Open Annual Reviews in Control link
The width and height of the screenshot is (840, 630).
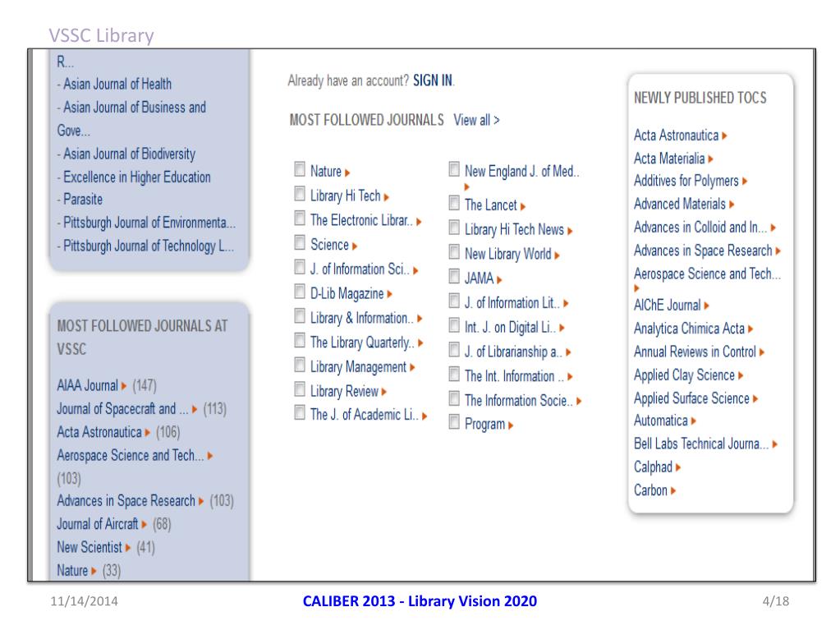[x=695, y=352]
